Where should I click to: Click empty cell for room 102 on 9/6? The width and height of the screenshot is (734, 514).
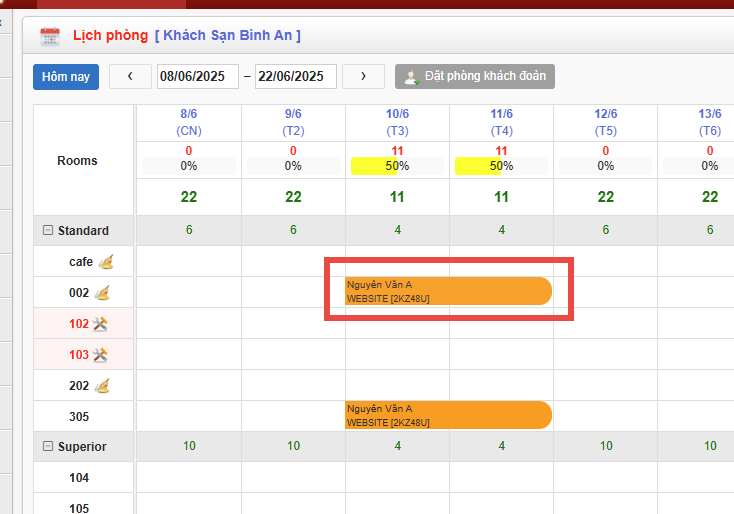[x=293, y=323]
